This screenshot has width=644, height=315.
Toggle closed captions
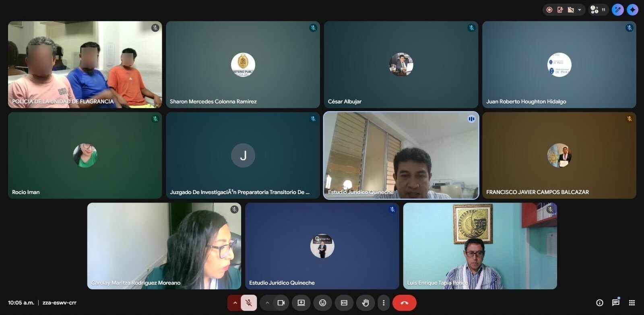[344, 303]
